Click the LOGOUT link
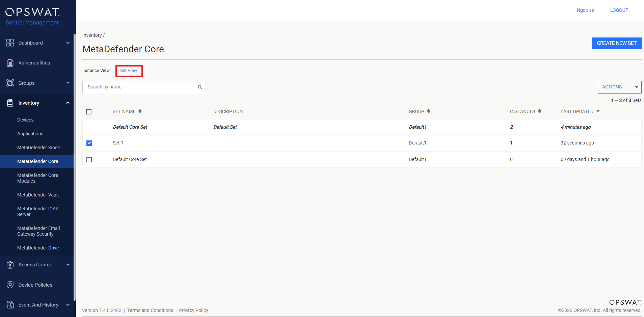Viewport: 644px width, 317px height. point(619,10)
